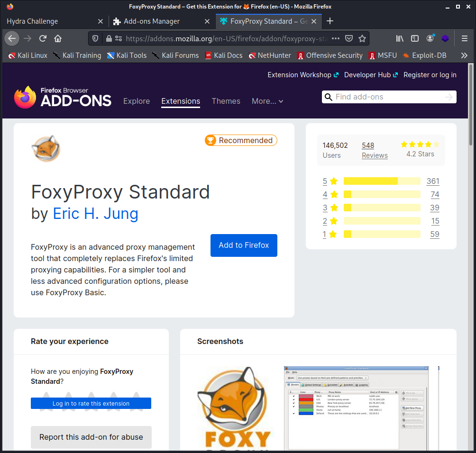This screenshot has width=476, height=453.
Task: Click the forward navigation arrow
Action: tap(27, 38)
